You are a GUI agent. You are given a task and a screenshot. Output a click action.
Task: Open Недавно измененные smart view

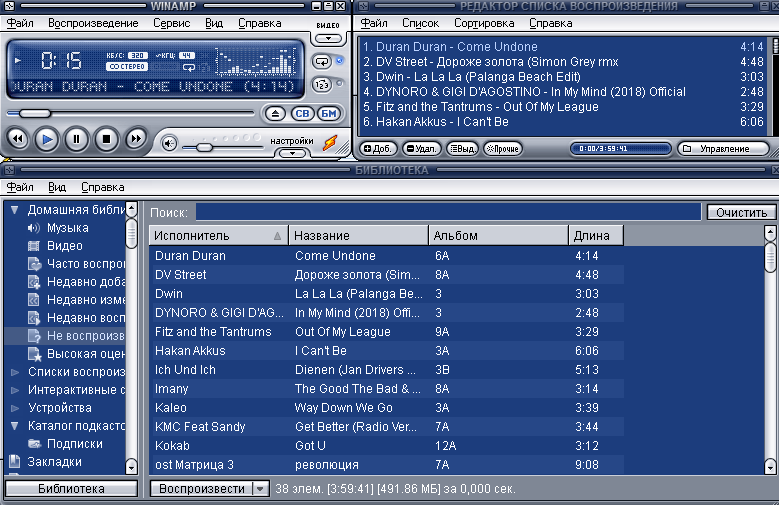tap(76, 300)
